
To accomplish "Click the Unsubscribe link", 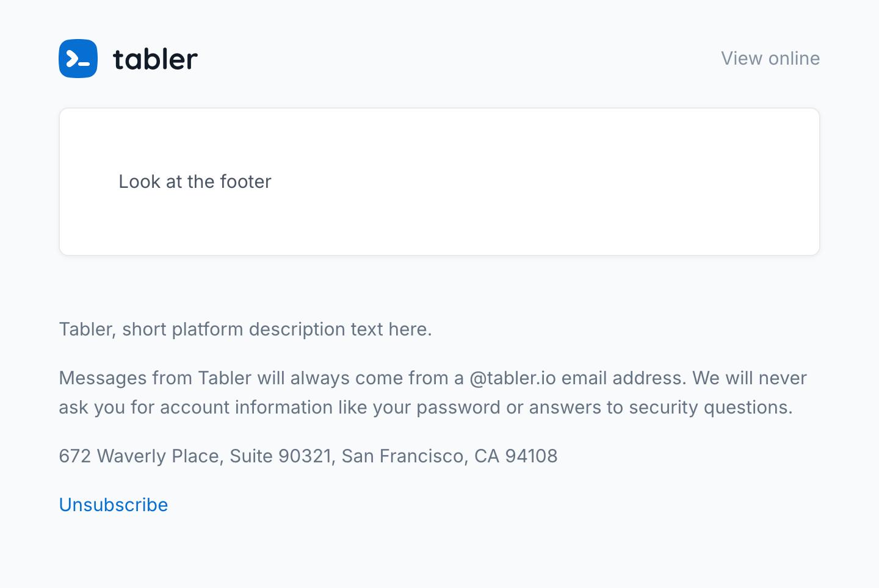I will tap(114, 505).
